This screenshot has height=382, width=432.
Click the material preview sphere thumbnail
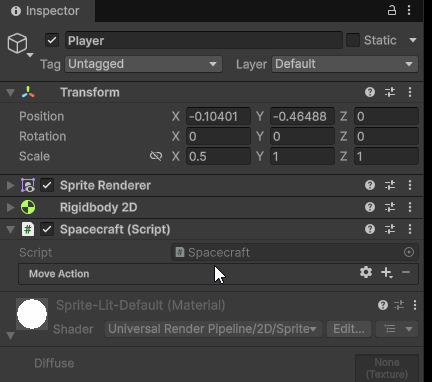tap(32, 314)
